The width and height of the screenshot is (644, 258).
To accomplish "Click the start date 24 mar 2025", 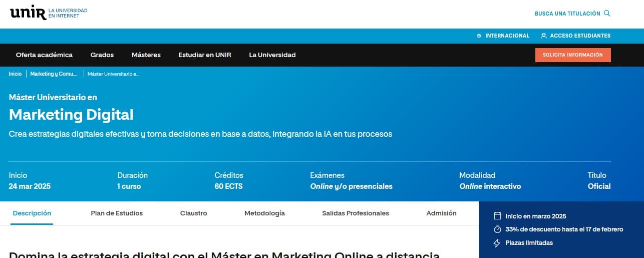I will (30, 186).
